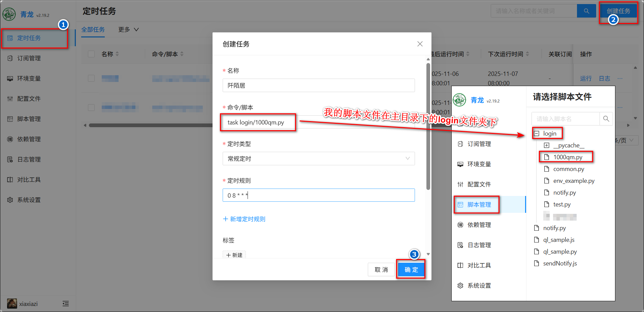Click the script search magnifier icon

(x=606, y=119)
